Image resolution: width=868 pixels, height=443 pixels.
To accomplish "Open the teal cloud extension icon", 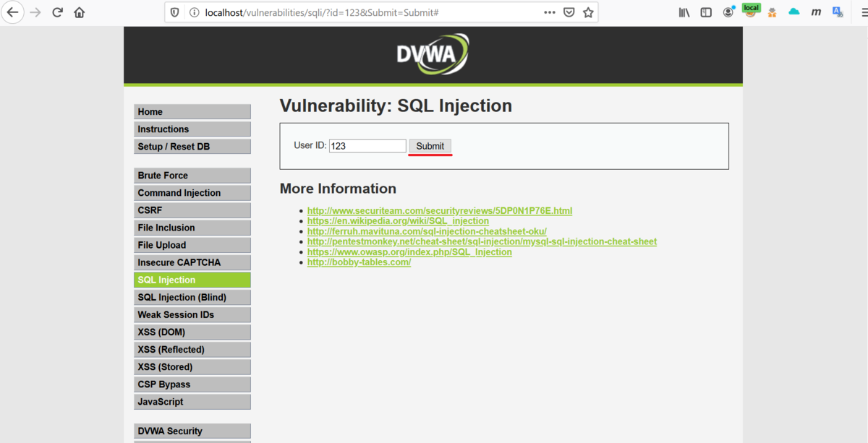I will coord(794,12).
